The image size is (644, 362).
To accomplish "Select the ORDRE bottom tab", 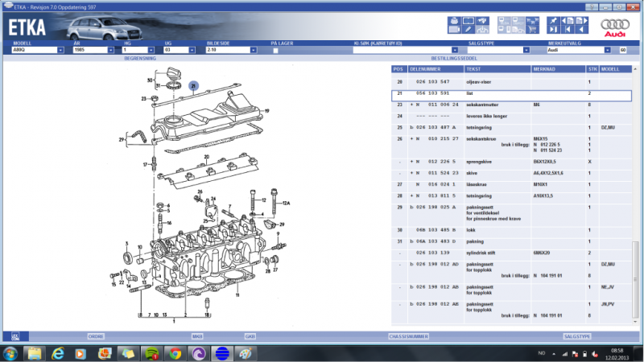I will pos(96,335).
